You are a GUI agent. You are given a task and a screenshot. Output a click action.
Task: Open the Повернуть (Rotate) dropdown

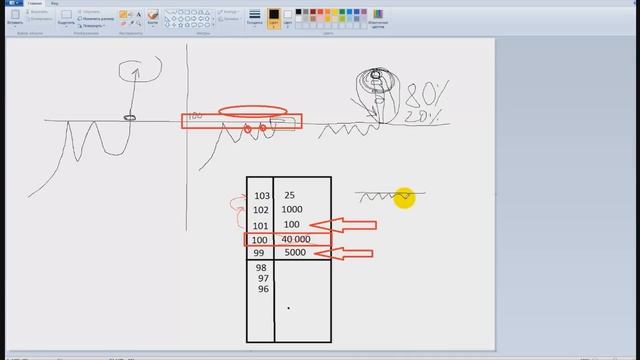click(91, 25)
